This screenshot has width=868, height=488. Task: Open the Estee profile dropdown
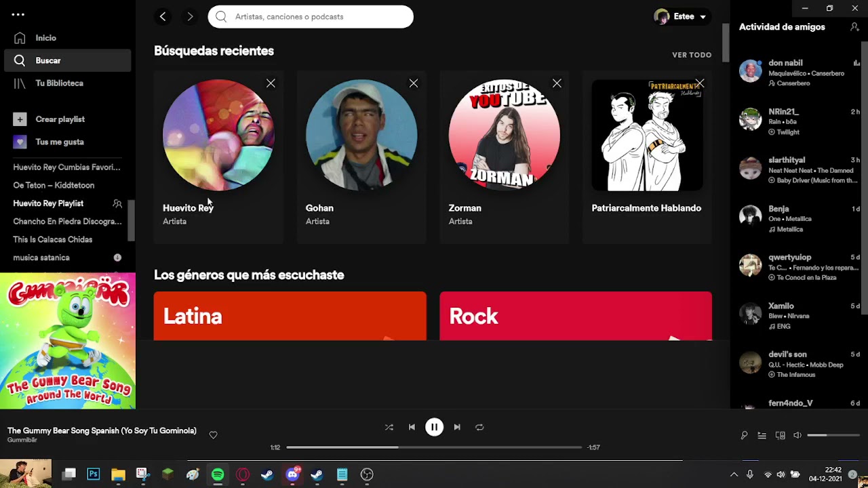(682, 16)
